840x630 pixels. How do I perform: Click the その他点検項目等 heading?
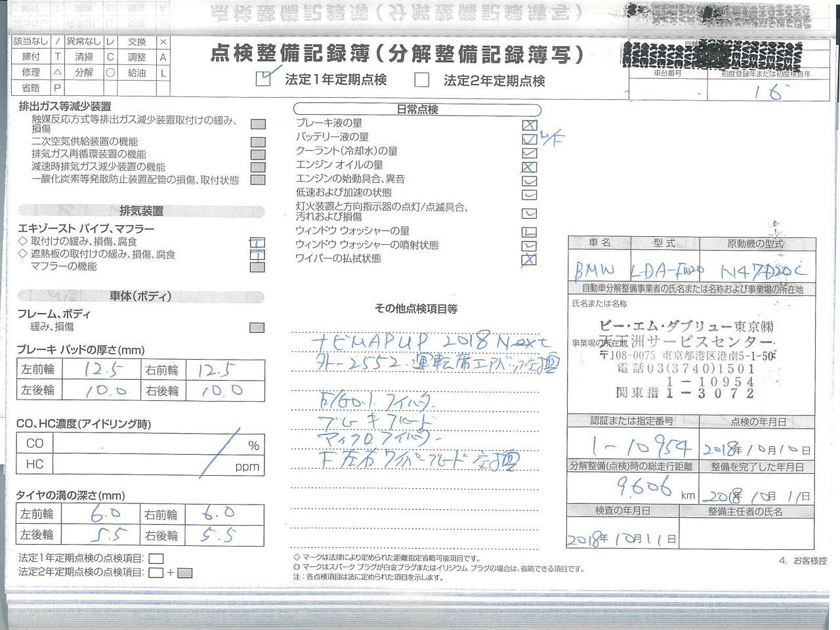416,308
